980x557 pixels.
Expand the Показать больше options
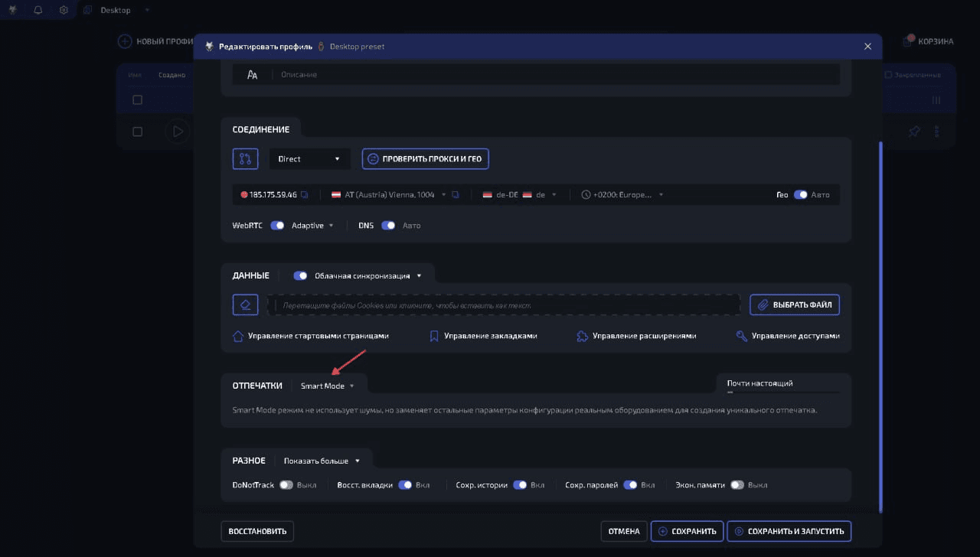tap(322, 461)
